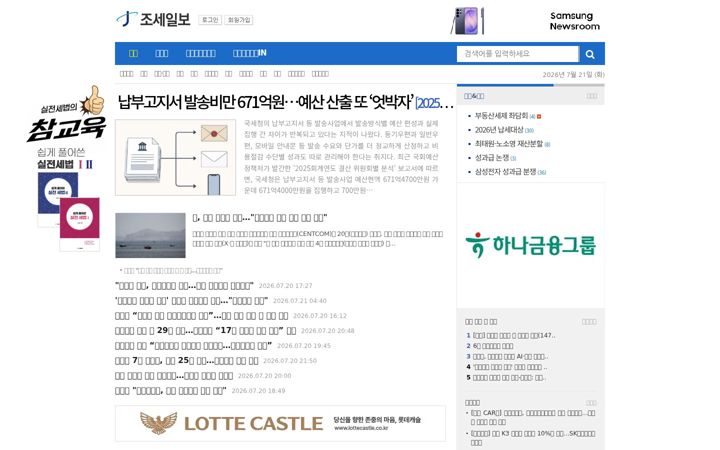The height and width of the screenshot is (450, 720).
Task: Open the article dated 2026.07.20 20:00
Action: pyautogui.click(x=174, y=376)
